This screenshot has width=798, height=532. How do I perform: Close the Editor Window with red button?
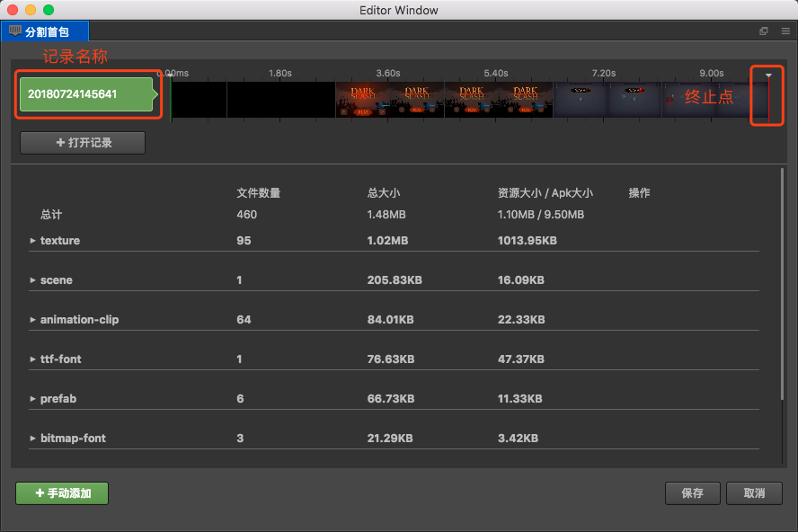pos(13,10)
